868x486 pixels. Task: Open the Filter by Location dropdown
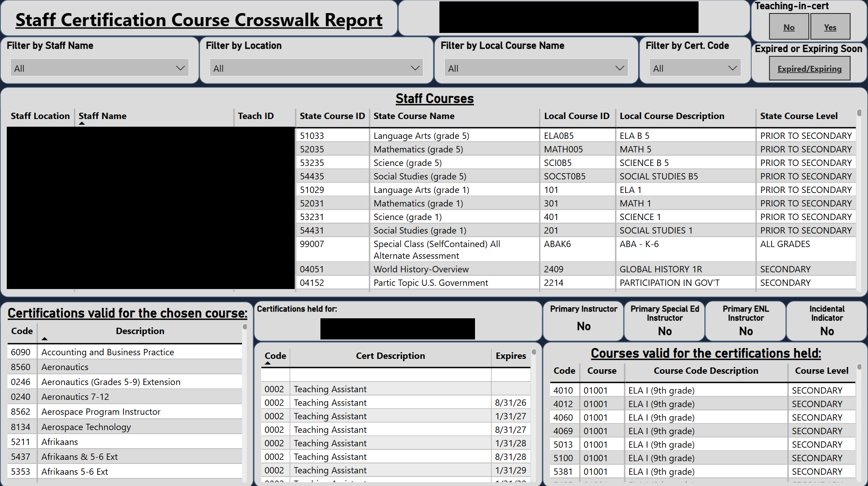316,68
